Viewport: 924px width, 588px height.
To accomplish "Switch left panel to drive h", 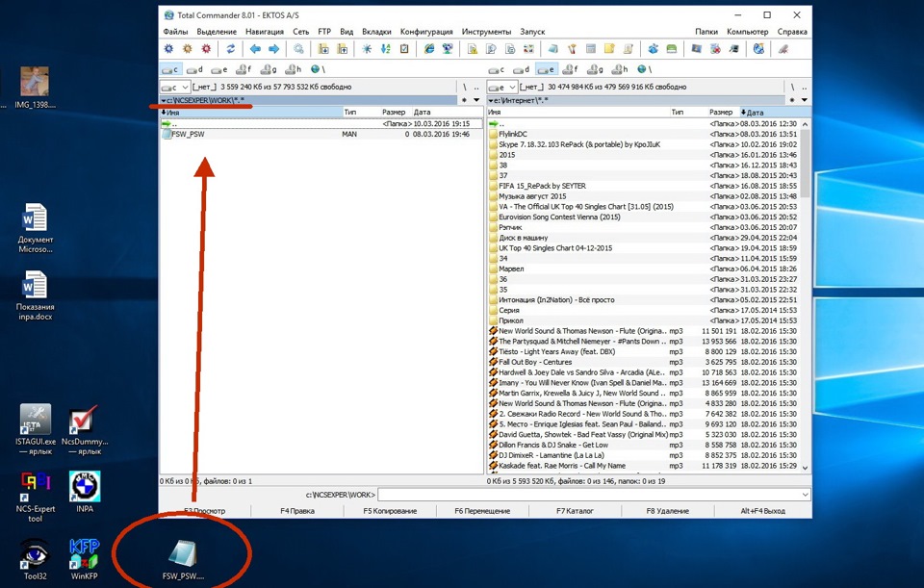I will click(293, 69).
